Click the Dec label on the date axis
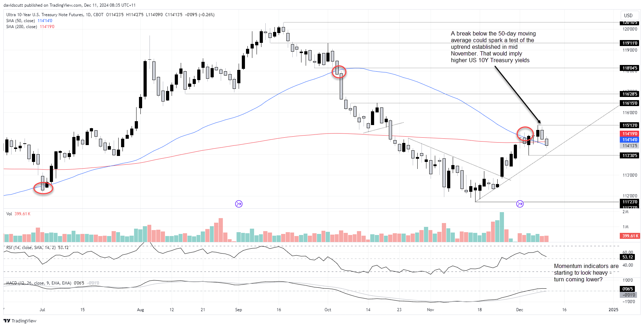644x327 pixels. pos(520,310)
